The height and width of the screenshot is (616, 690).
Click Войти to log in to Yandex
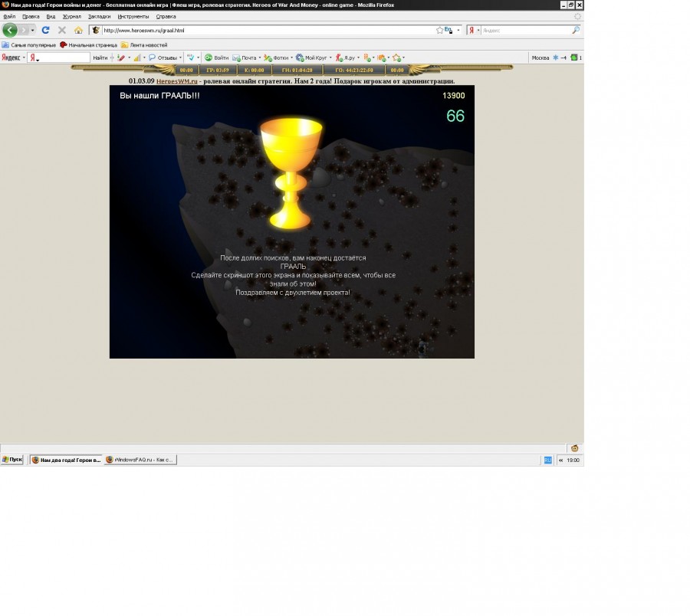(217, 57)
